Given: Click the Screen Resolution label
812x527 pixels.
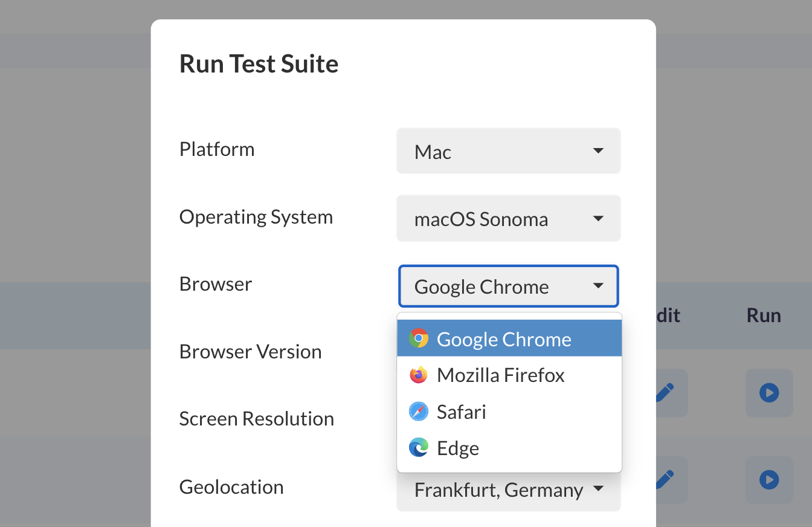Looking at the screenshot, I should 257,418.
